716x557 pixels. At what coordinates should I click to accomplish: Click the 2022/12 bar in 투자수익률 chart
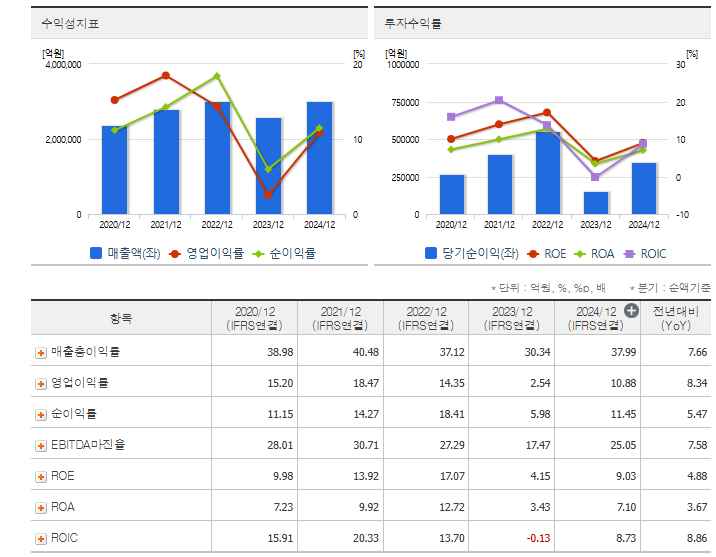tap(548, 173)
